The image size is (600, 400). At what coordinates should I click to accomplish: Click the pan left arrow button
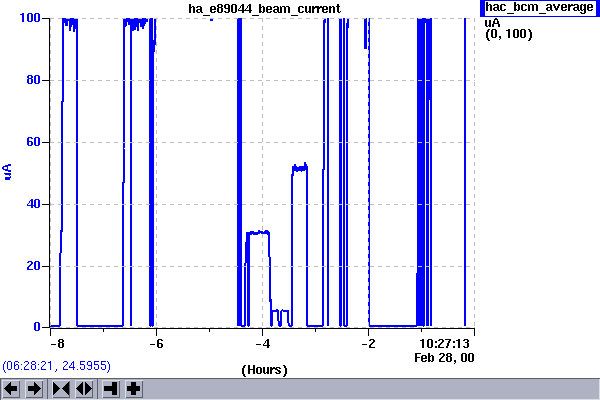(12, 388)
